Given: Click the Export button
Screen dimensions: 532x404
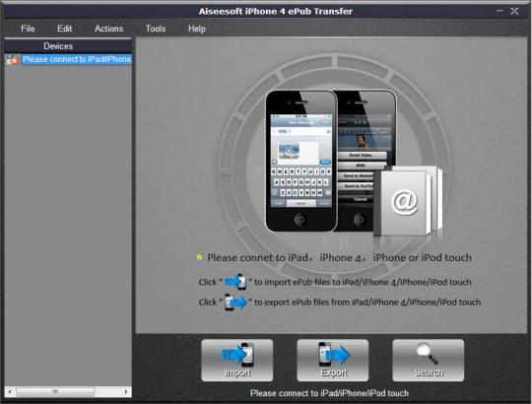Looking at the screenshot, I should 333,361.
